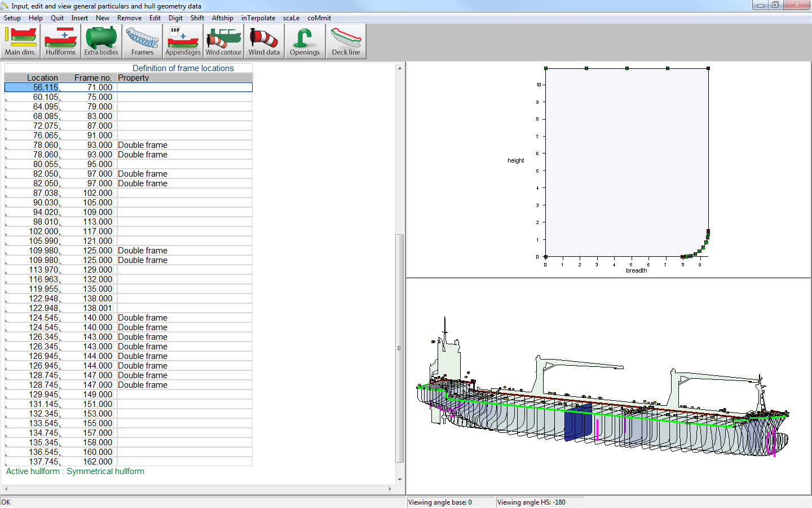
Task: Open Extra bodies tool
Action: 101,41
